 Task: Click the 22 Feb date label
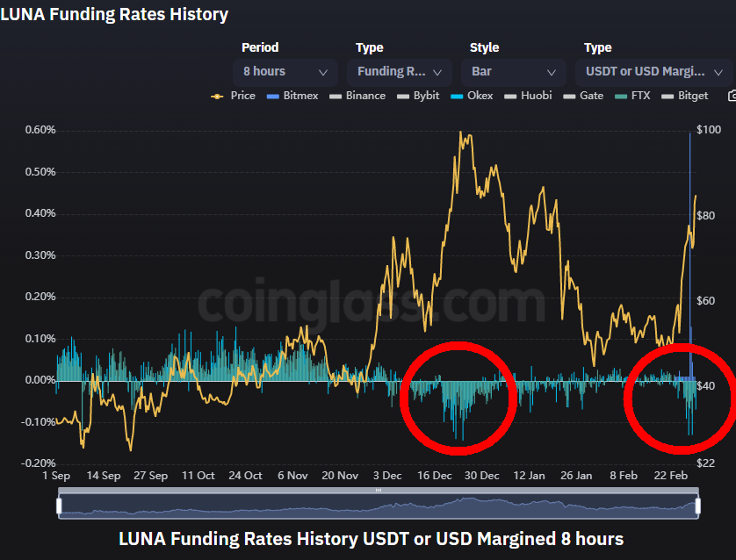(x=671, y=476)
